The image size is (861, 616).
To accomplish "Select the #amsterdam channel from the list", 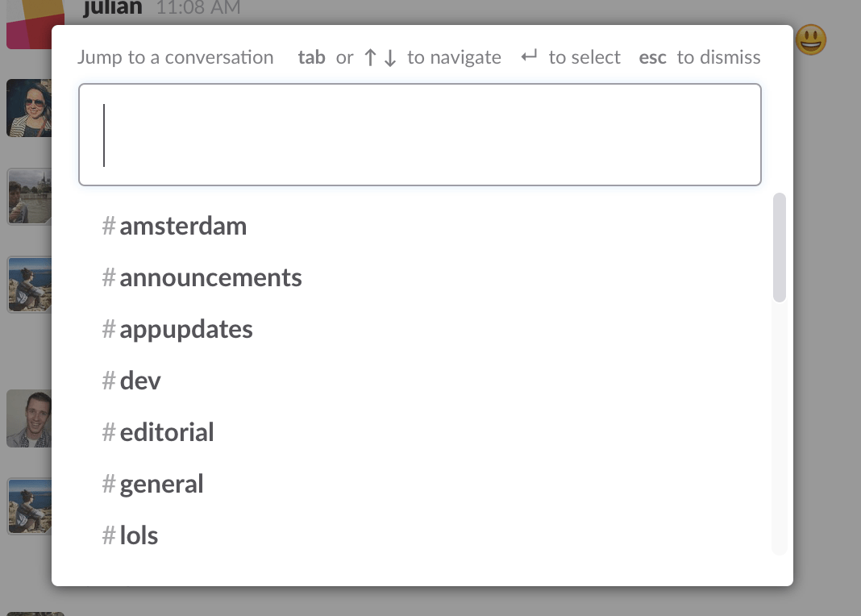I will 183,227.
